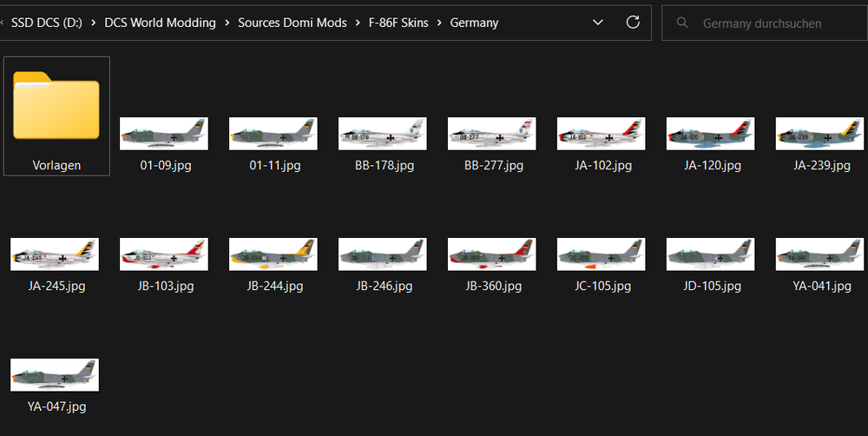Click the refresh button in address bar
Viewport: 868px width, 436px height.
pos(633,22)
